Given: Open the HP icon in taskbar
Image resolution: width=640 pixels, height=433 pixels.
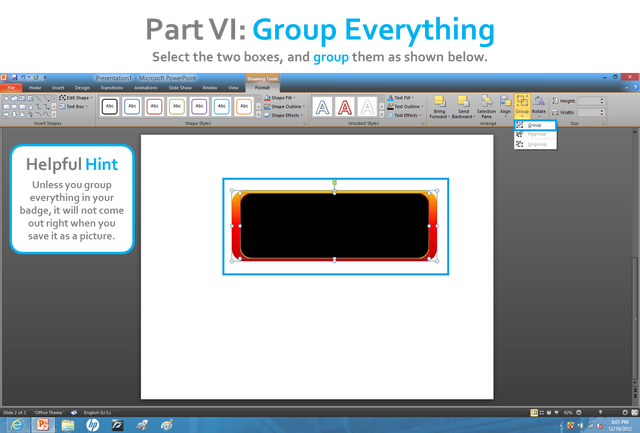Looking at the screenshot, I should coord(93,425).
